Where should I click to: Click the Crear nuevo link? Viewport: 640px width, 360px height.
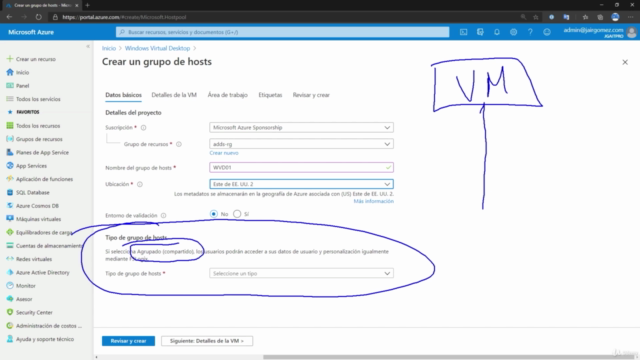224,153
